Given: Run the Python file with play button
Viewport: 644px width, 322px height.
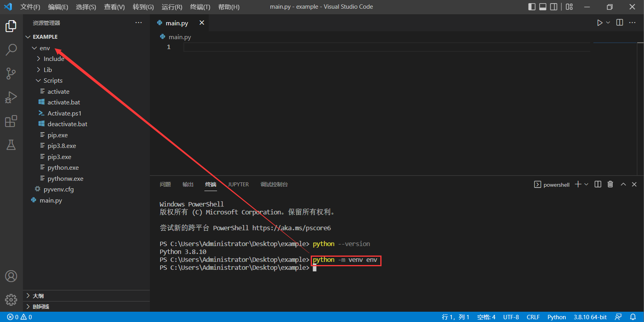Looking at the screenshot, I should pos(599,23).
